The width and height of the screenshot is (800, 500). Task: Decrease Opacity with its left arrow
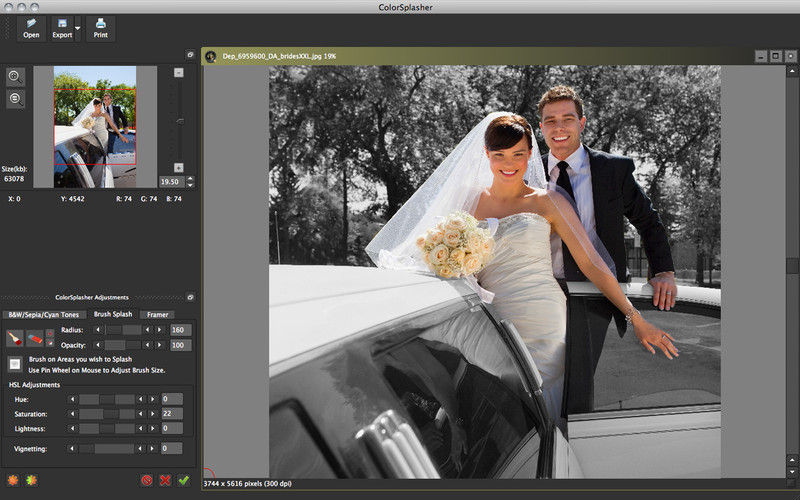tap(98, 345)
